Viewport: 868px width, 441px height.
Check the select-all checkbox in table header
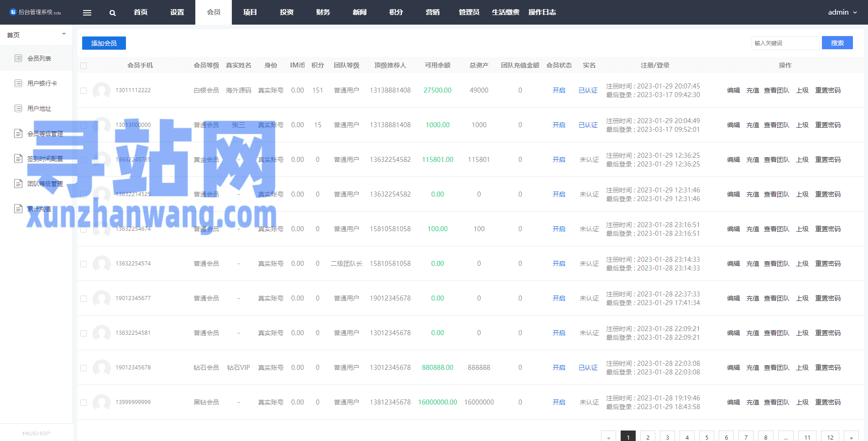coord(84,66)
